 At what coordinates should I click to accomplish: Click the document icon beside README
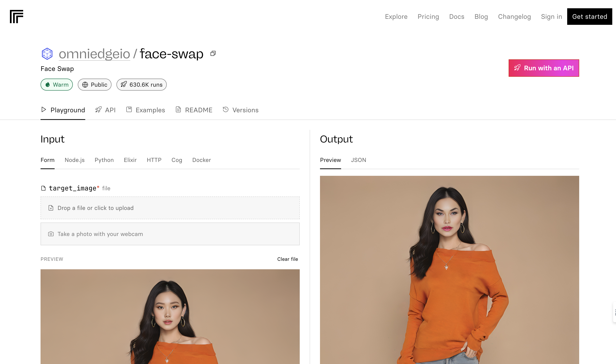(x=178, y=109)
